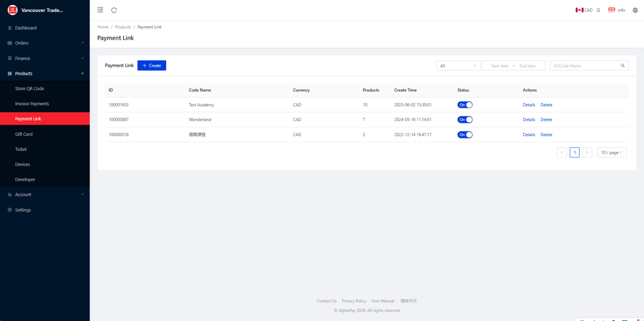Click the search magnifier icon
Viewport: 644px width, 321px height.
623,65
